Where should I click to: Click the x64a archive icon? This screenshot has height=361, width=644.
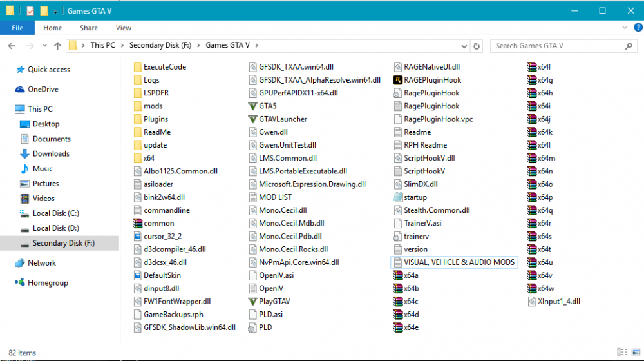click(x=397, y=275)
